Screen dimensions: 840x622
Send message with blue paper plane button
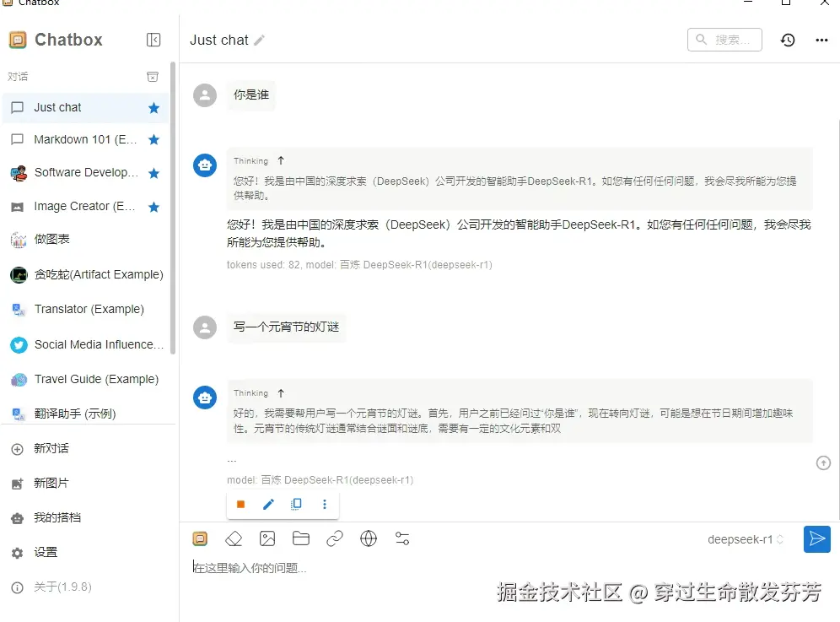click(x=817, y=539)
